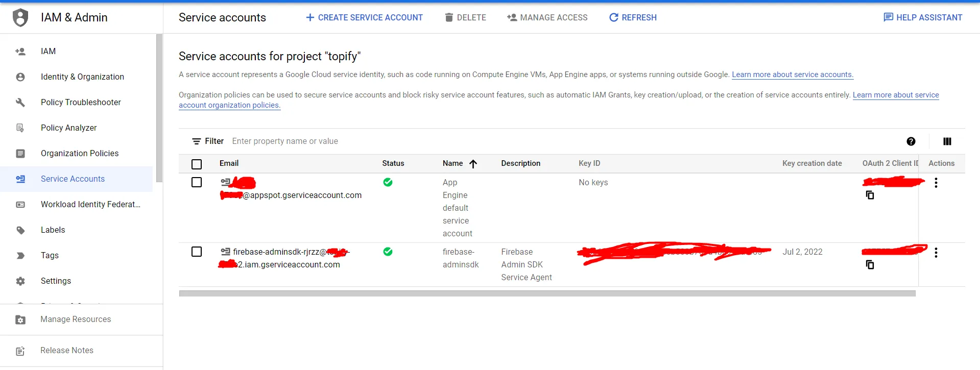Click the green status checkmark for firebase-adminsdk

tap(388, 252)
